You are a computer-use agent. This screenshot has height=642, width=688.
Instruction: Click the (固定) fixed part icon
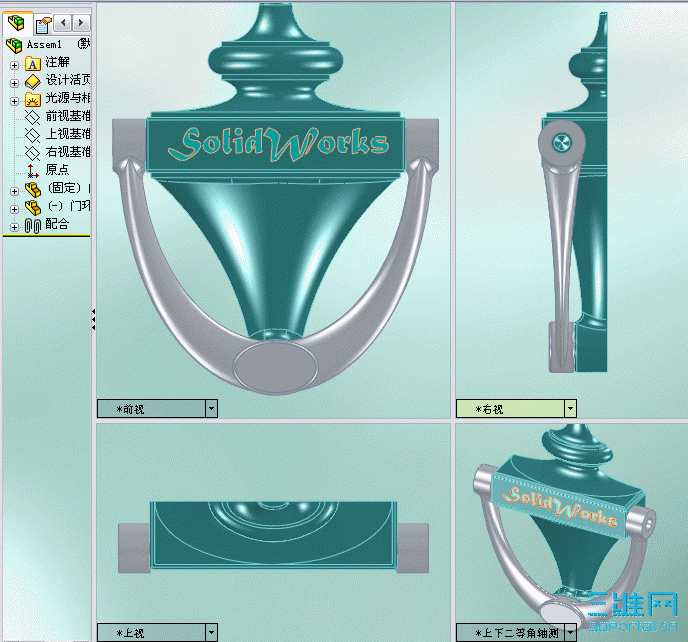tap(33, 190)
